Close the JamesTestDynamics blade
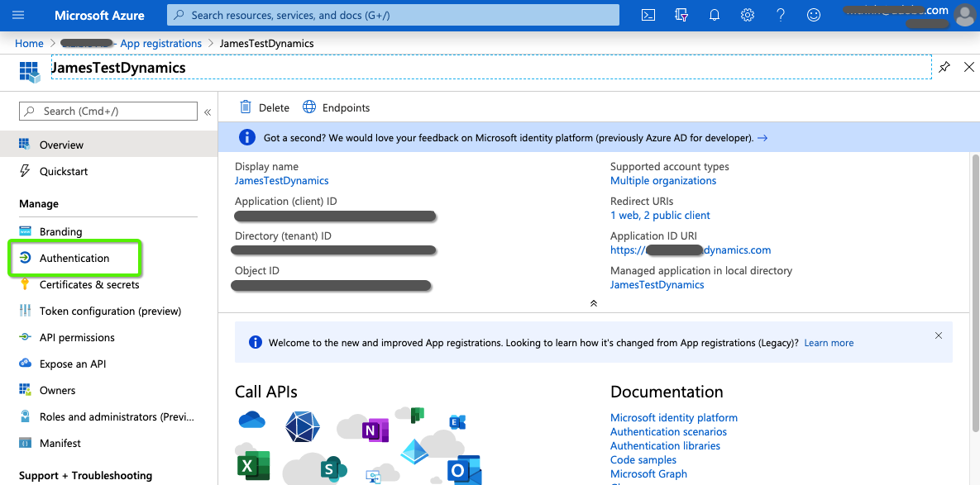This screenshot has height=485, width=980. [969, 67]
